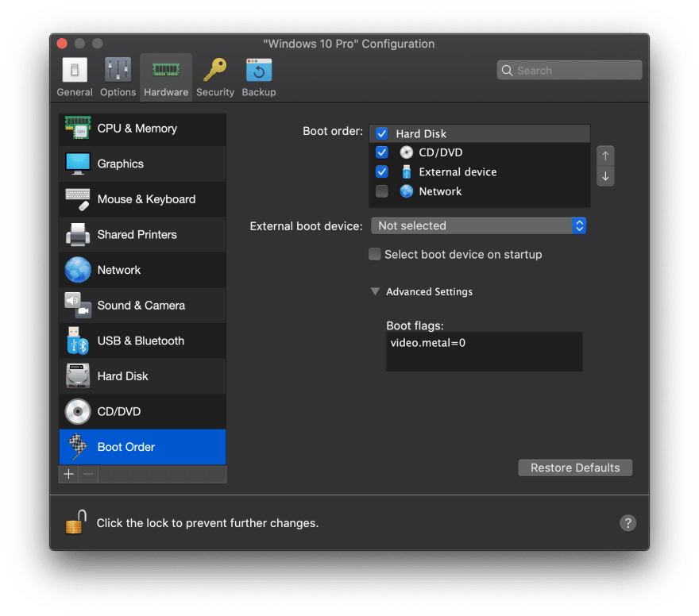The width and height of the screenshot is (699, 616).
Task: Select the Sound & Camera icon
Action: pyautogui.click(x=78, y=305)
